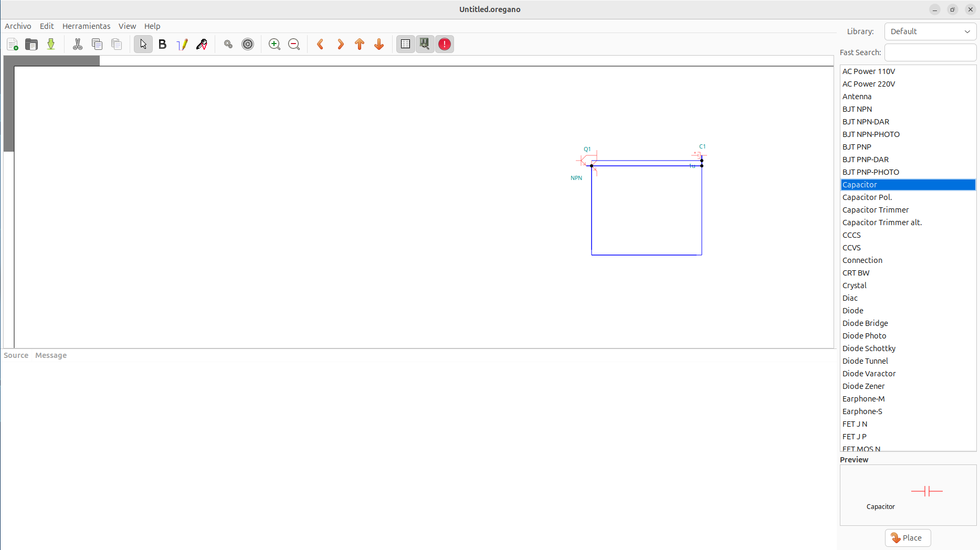This screenshot has width=980, height=550.
Task: Toggle the parts library panel button
Action: tap(425, 45)
